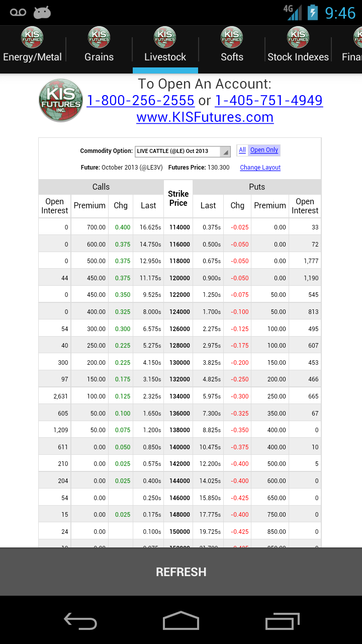
Task: Click the Change Layout link
Action: [260, 168]
